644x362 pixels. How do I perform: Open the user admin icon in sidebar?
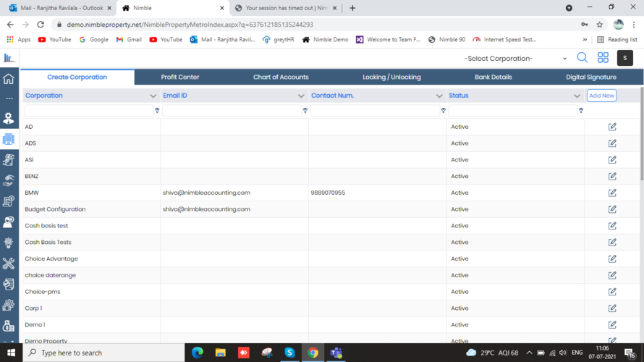click(9, 119)
